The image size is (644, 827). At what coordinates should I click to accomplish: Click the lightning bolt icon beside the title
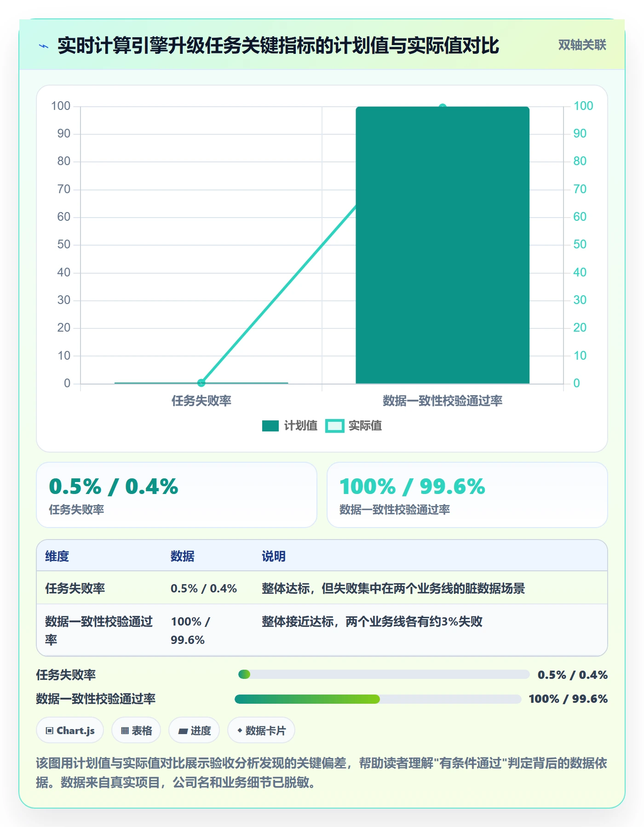[44, 46]
